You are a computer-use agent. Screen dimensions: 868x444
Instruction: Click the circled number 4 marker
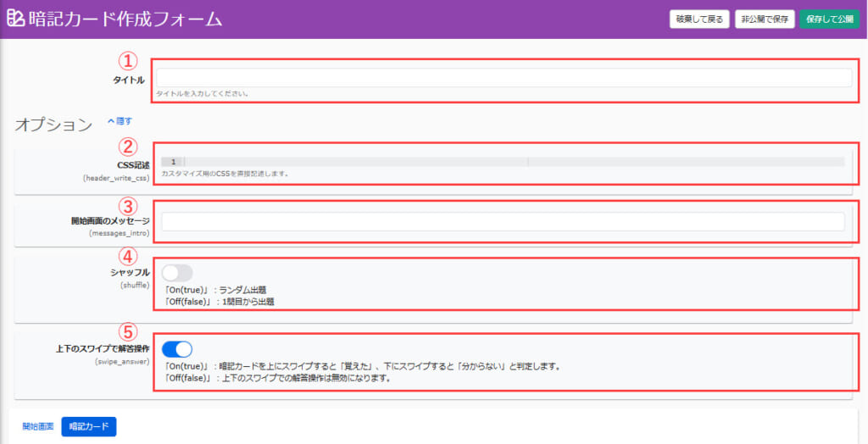click(126, 254)
